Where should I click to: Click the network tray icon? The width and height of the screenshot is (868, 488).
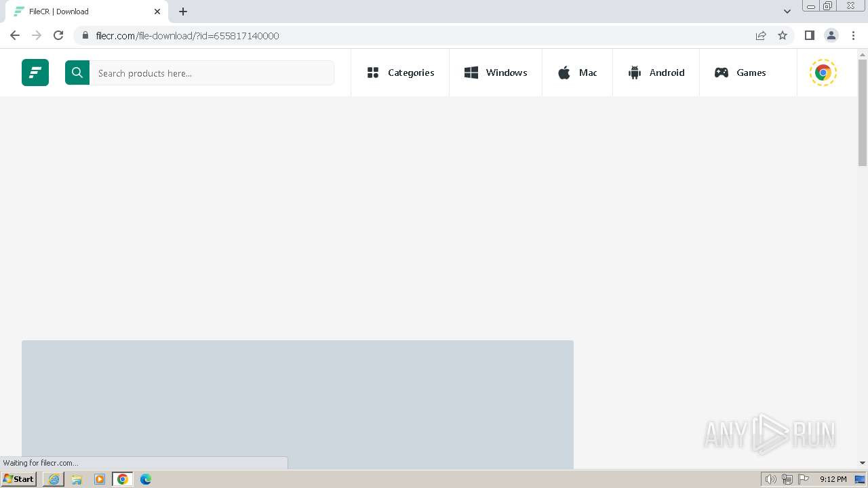coord(787,479)
